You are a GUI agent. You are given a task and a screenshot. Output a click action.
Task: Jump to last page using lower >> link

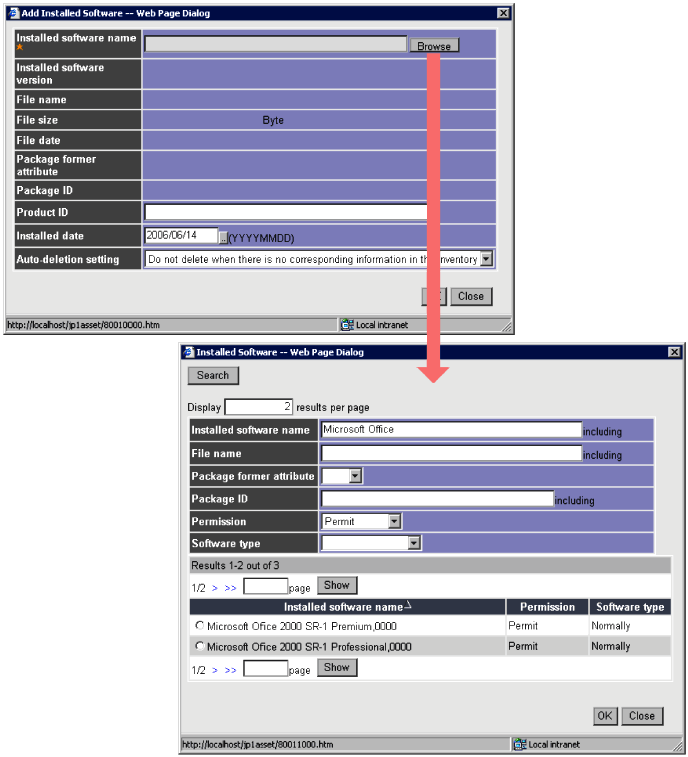(x=230, y=670)
